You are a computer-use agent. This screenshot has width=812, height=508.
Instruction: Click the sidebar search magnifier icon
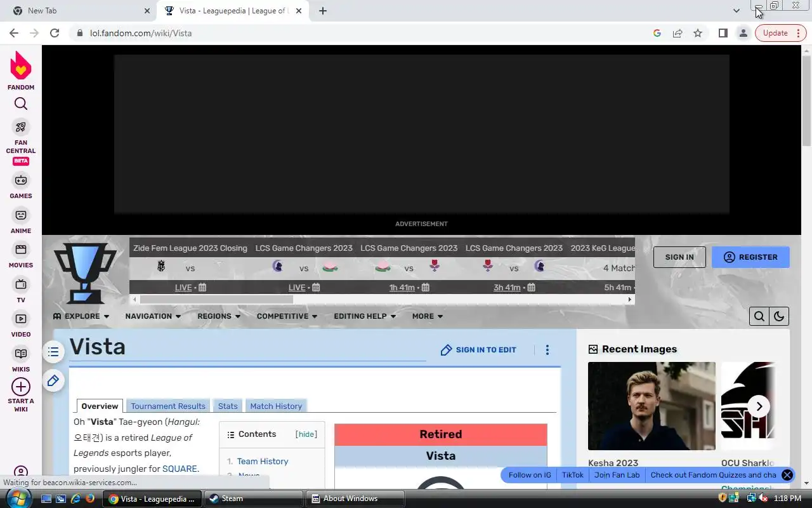(21, 104)
